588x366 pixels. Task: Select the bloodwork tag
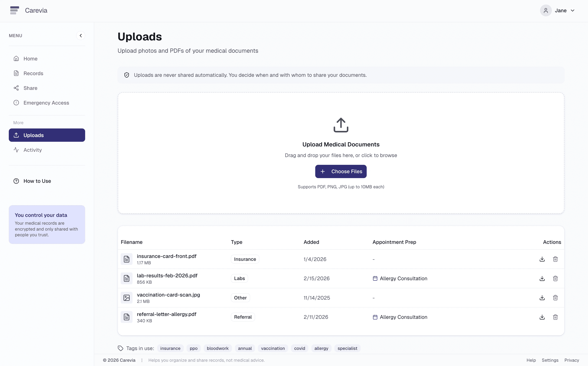[217, 348]
